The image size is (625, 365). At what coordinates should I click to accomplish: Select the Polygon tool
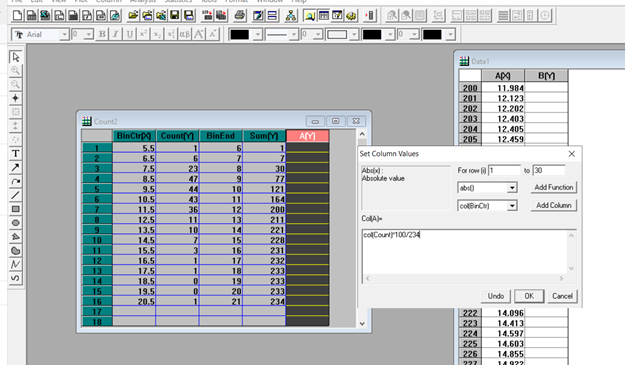click(16, 237)
